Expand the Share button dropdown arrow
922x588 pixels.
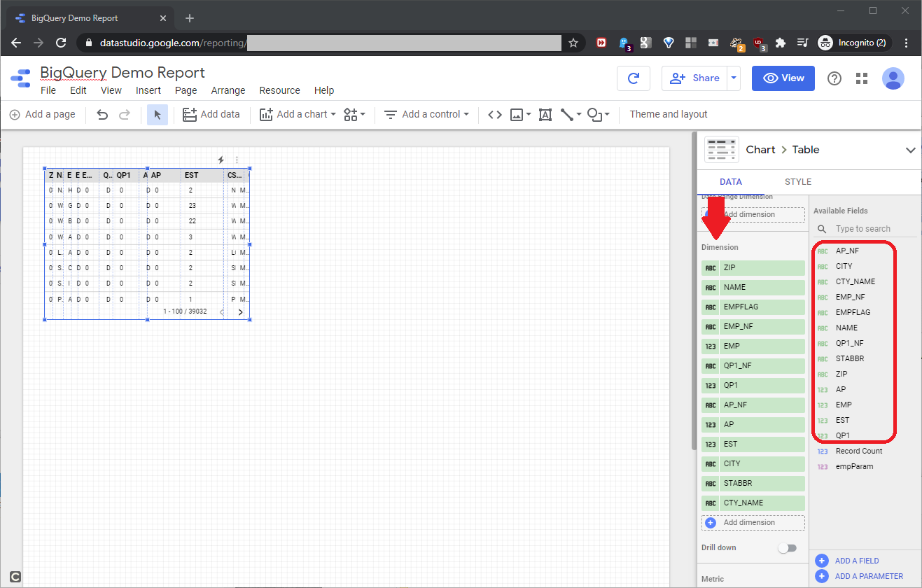click(734, 78)
